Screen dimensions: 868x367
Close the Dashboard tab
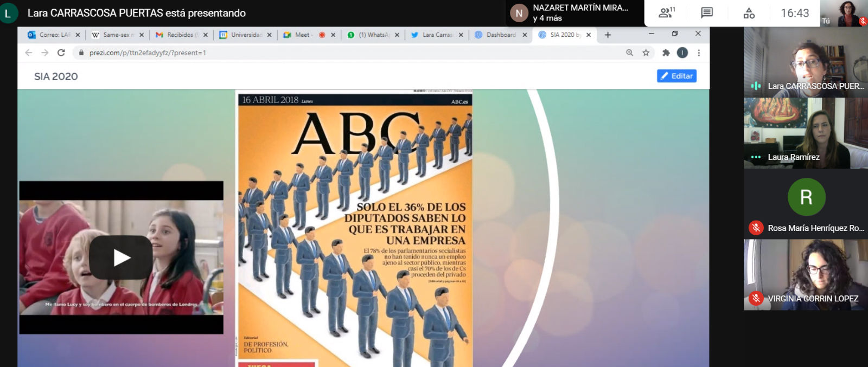click(525, 35)
